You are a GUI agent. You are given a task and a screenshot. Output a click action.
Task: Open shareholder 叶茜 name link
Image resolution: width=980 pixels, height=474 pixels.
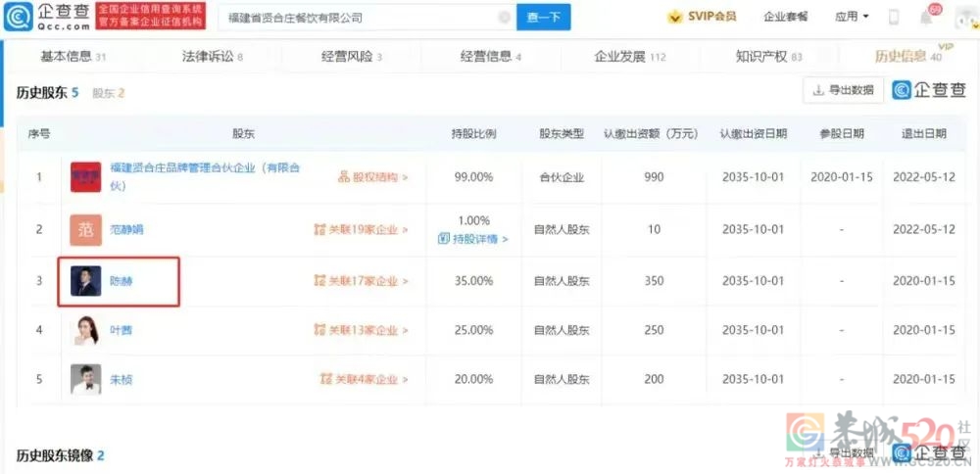tap(122, 330)
